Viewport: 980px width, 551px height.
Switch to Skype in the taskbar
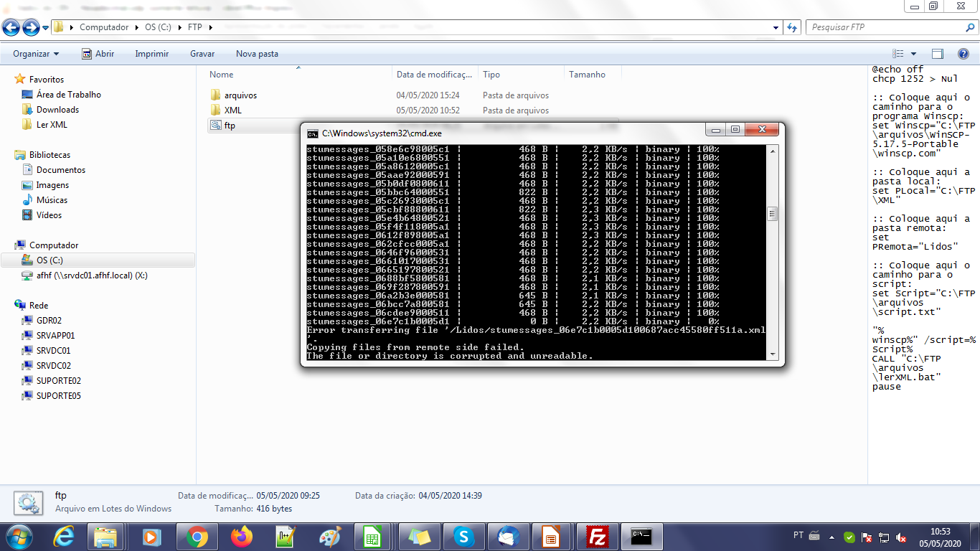464,536
